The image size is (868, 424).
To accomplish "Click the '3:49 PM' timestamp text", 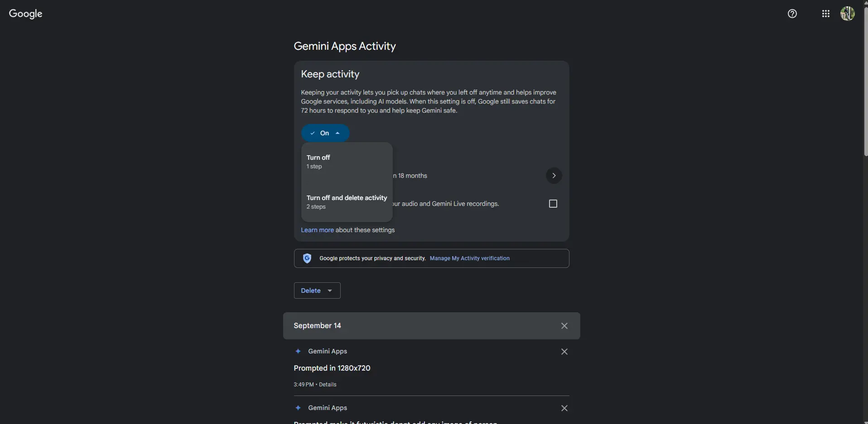I will 304,385.
